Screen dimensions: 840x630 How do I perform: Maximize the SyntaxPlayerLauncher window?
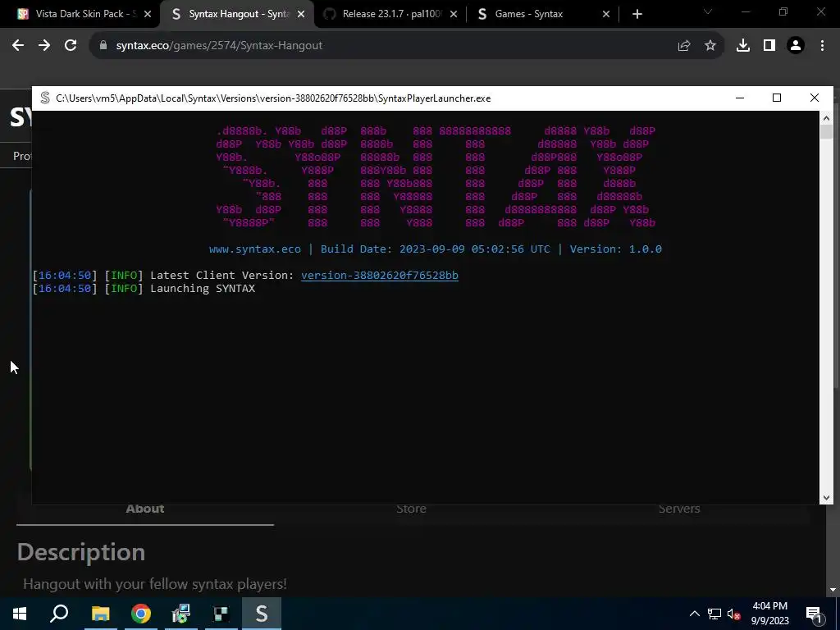coord(777,98)
